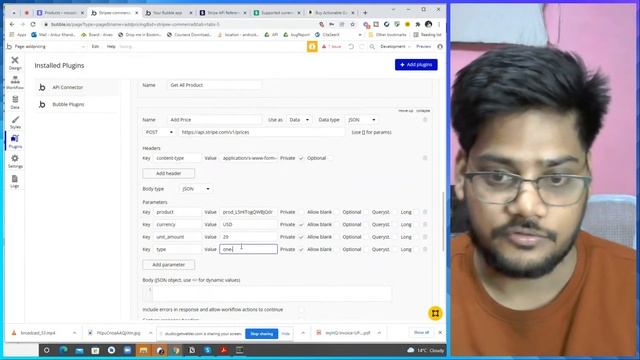Open the Edit menu in Bubble
The height and width of the screenshot is (360, 640).
(x=95, y=47)
